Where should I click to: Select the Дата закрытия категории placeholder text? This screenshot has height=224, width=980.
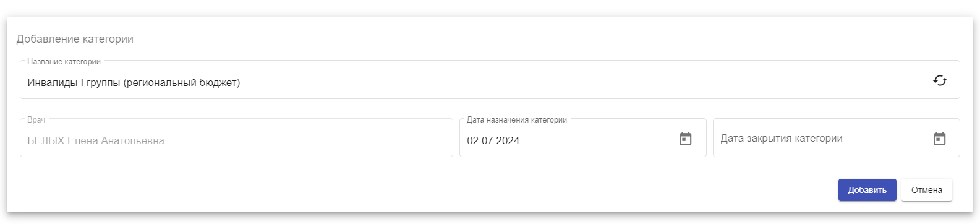pos(782,139)
